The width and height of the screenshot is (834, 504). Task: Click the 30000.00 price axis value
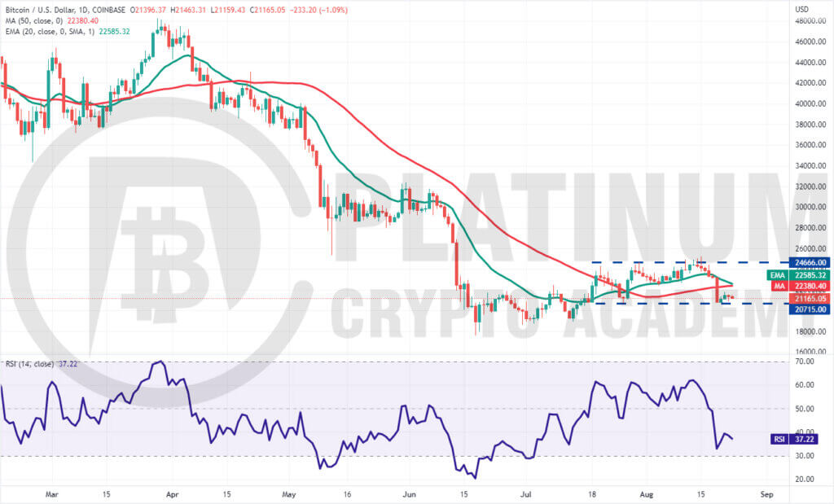(x=810, y=207)
